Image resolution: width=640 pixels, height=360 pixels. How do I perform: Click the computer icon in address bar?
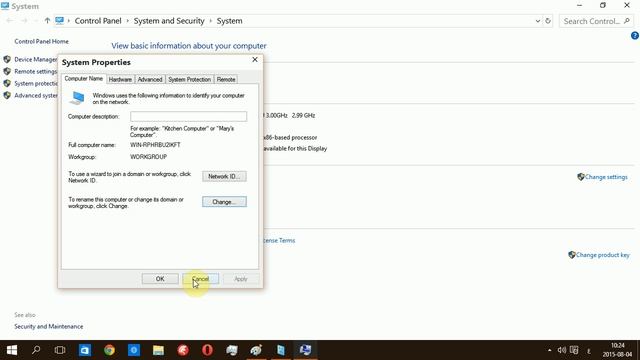pyautogui.click(x=60, y=20)
